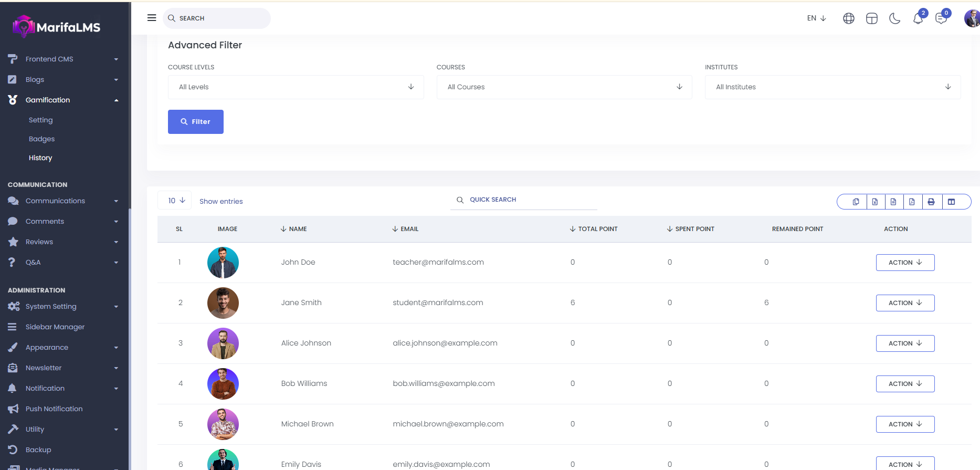Print the points history table
980x470 pixels.
(x=931, y=202)
